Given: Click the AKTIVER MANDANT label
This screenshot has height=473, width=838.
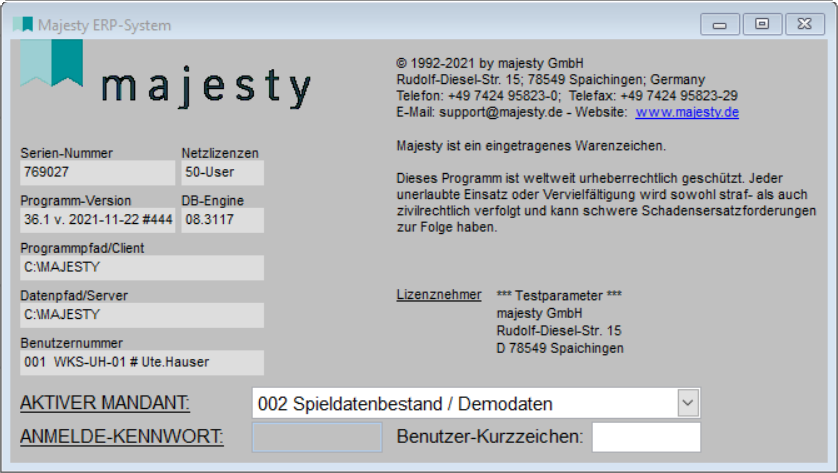Looking at the screenshot, I should point(105,403).
